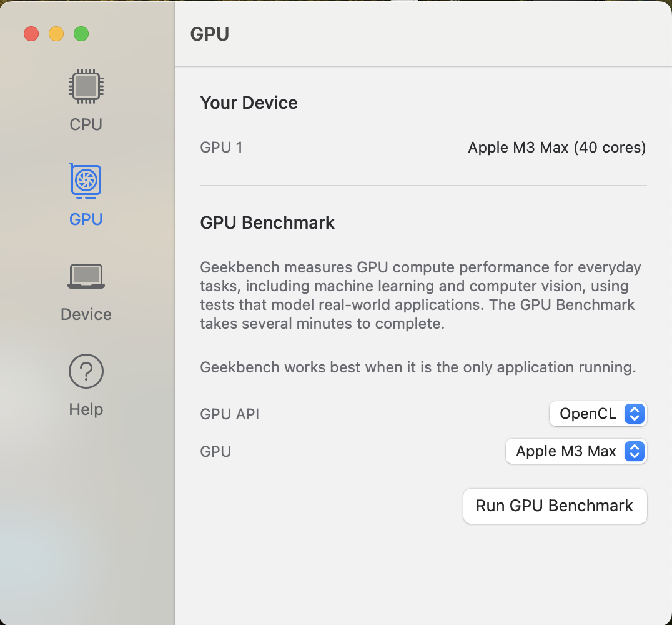Expand the Apple M3 Max GPU dropdown

pos(576,451)
